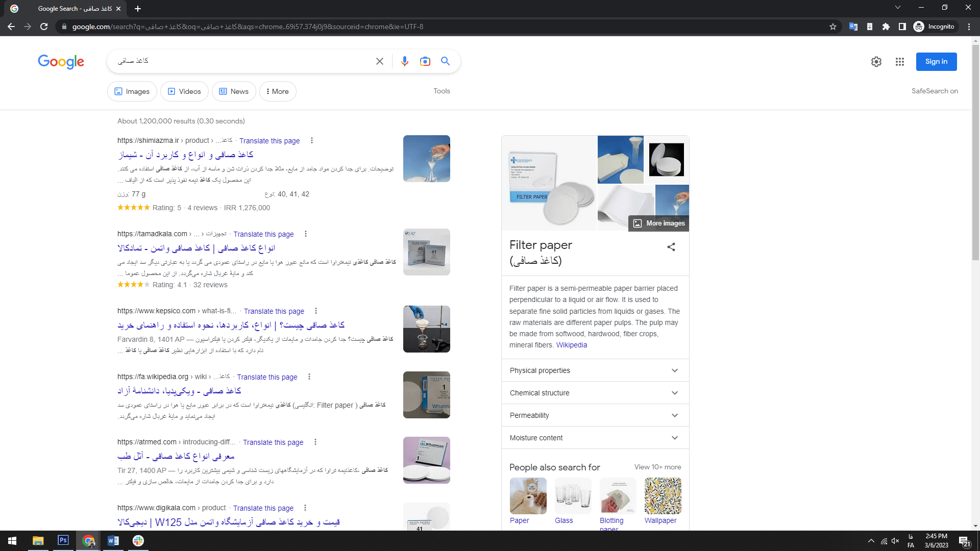Open Photoshop from the taskbar

63,541
